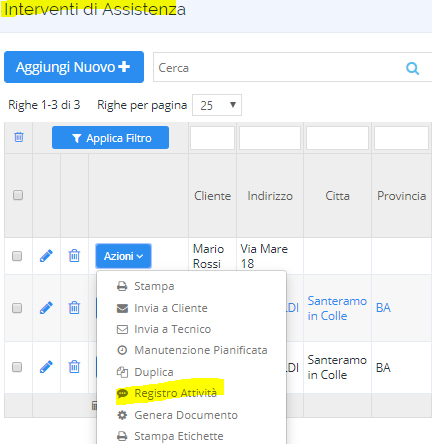Click the pencil icon in the last table row
Image resolution: width=432 pixels, height=444 pixels.
point(46,367)
